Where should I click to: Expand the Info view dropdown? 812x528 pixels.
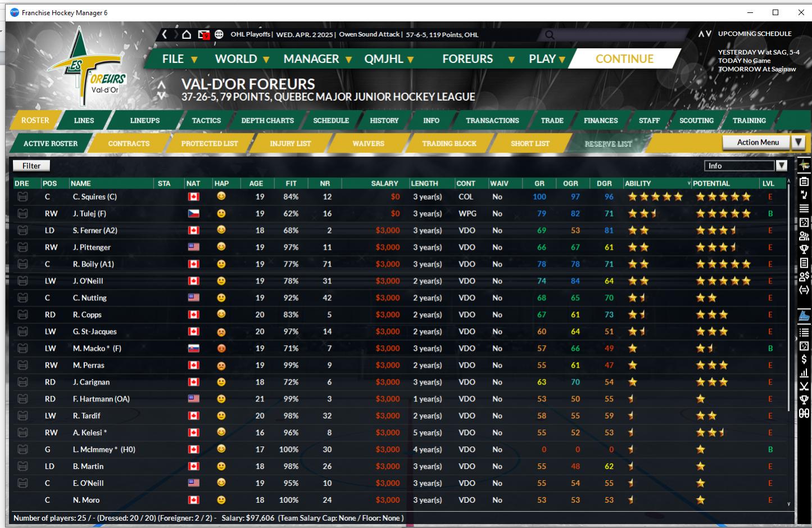click(781, 166)
